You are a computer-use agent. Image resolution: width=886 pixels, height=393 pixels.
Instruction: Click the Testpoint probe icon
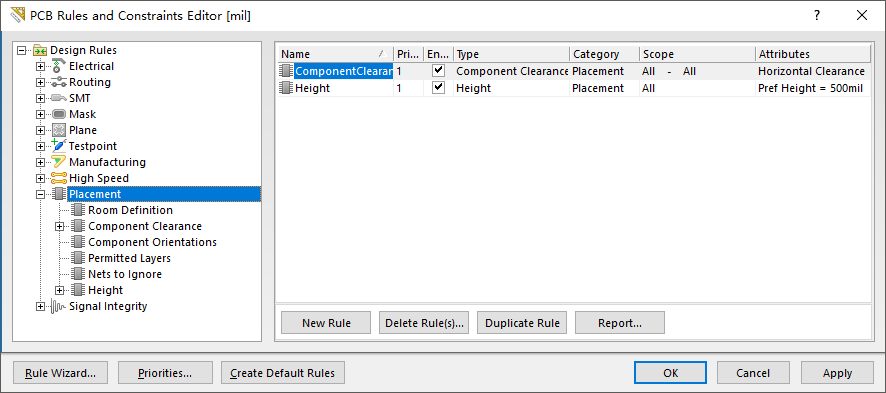[x=59, y=146]
